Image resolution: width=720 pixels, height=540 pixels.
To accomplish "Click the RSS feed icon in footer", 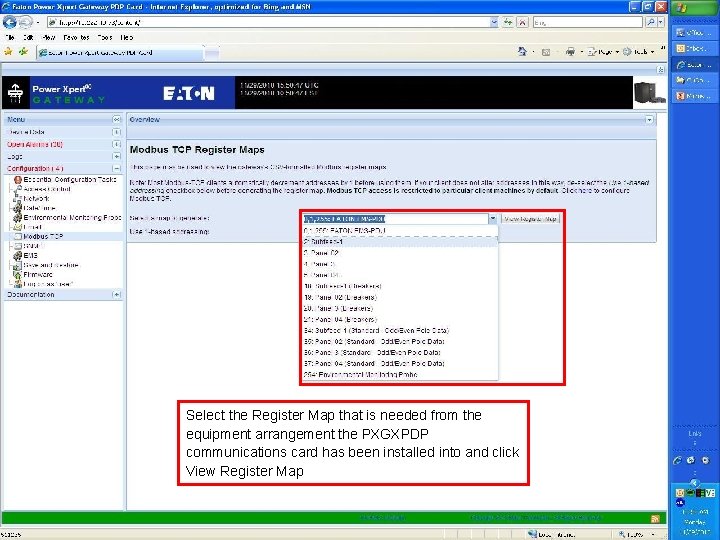I will tap(655, 518).
